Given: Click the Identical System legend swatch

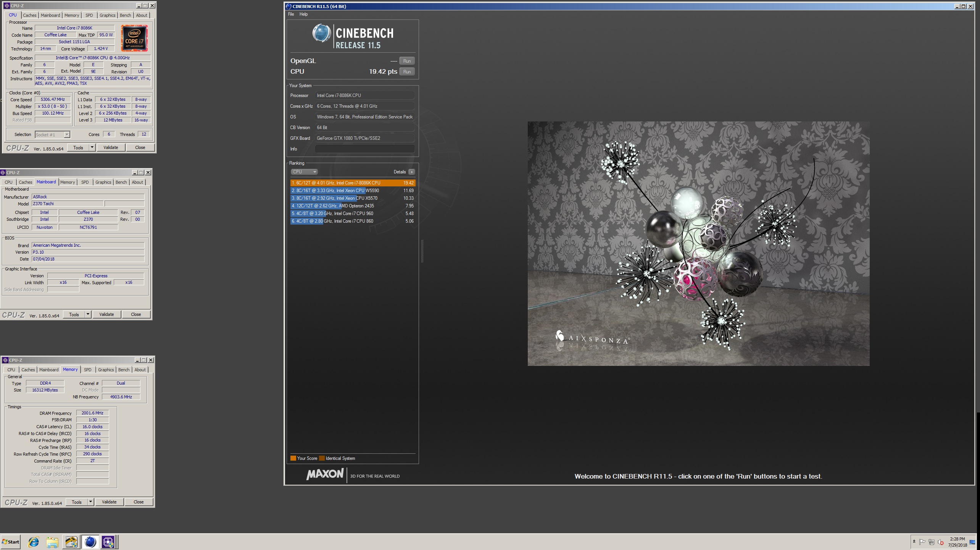Looking at the screenshot, I should (322, 458).
